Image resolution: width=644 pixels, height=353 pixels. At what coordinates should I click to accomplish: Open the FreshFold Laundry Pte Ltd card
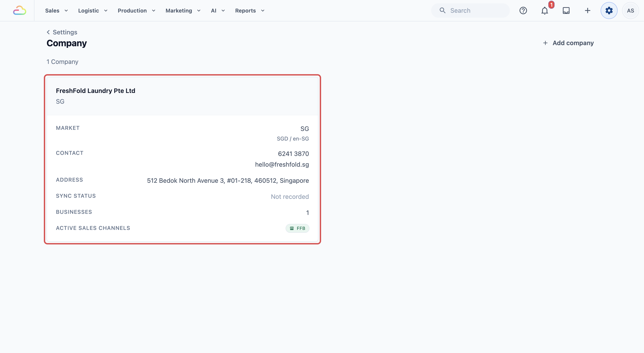182,159
